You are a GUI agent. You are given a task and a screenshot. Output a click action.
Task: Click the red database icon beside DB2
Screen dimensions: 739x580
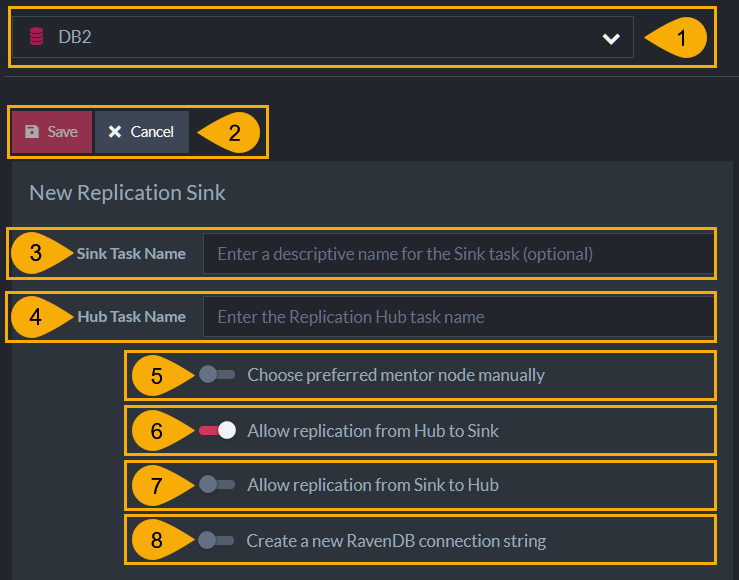[x=36, y=37]
